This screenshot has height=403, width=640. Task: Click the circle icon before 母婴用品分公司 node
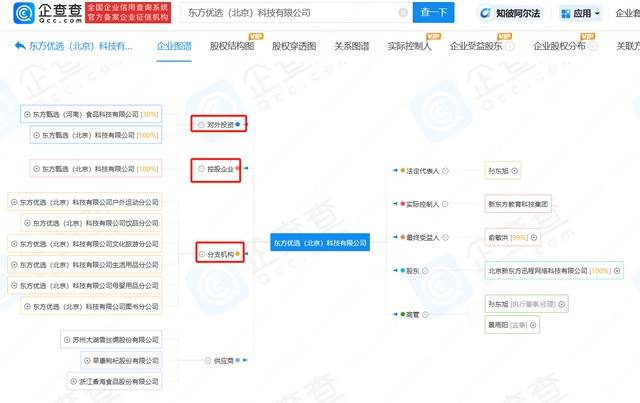(14, 285)
